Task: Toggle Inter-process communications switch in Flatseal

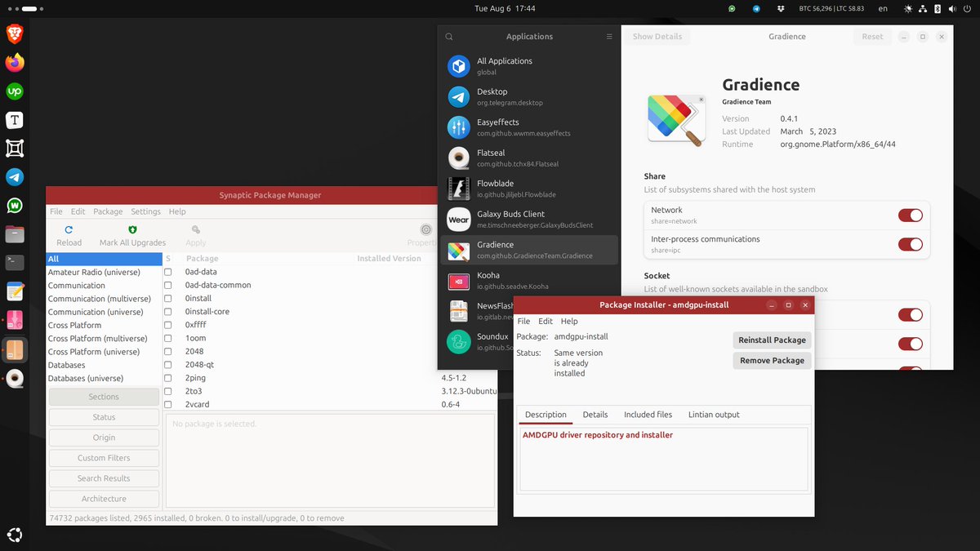Action: 911,244
